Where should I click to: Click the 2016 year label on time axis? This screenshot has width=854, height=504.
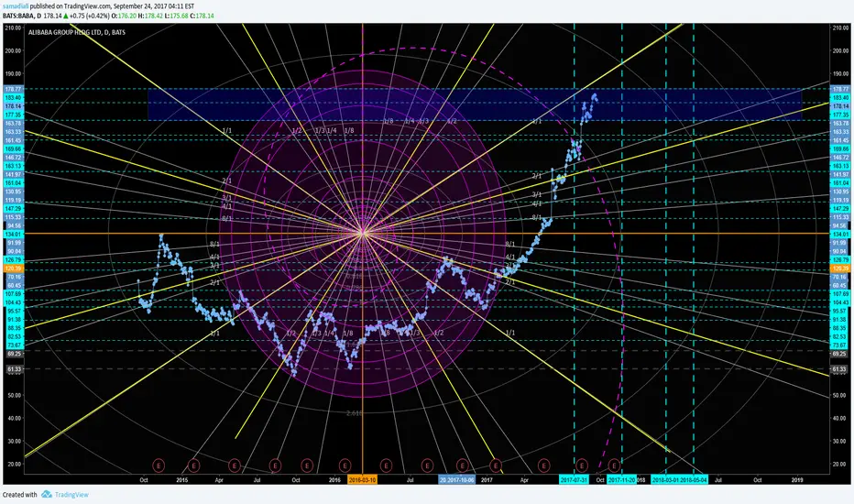click(x=334, y=480)
